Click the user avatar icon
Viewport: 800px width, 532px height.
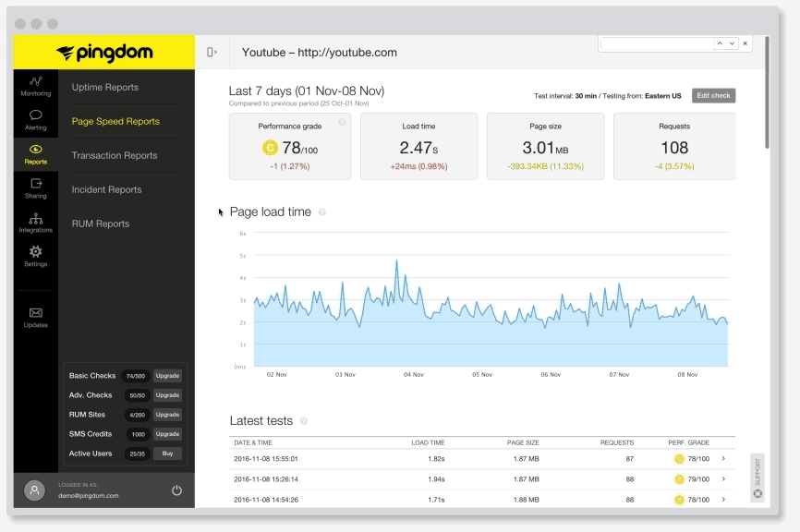35,490
